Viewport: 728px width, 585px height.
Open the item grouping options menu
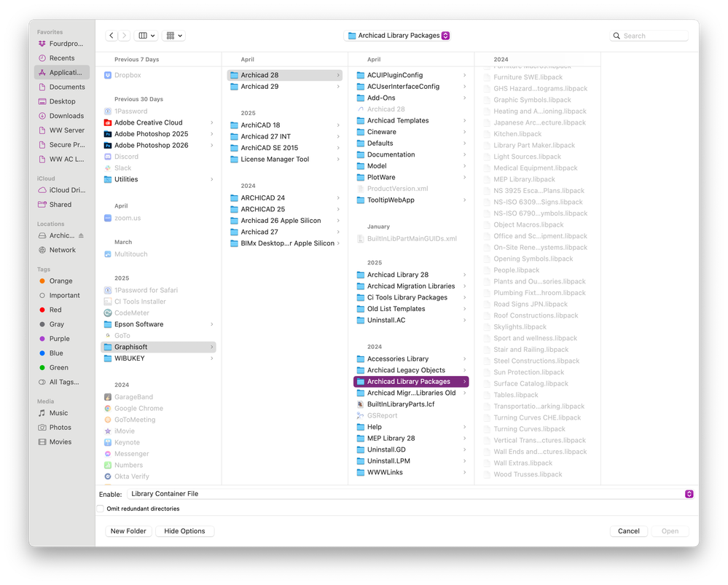pos(174,35)
